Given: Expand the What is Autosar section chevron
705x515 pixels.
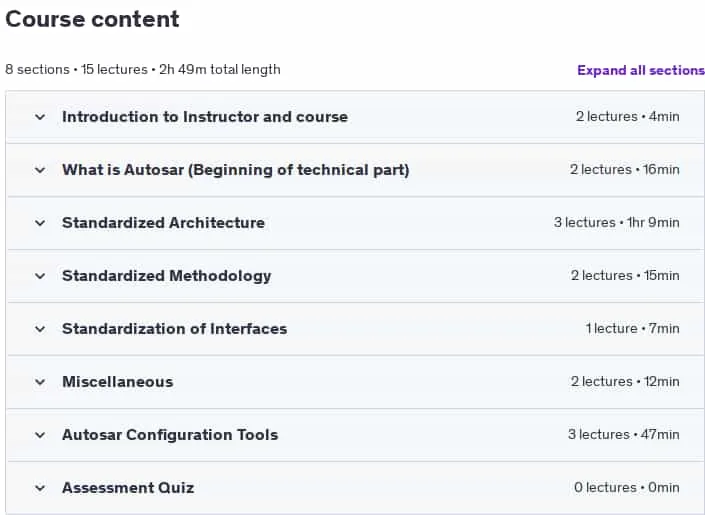Looking at the screenshot, I should click(x=40, y=170).
